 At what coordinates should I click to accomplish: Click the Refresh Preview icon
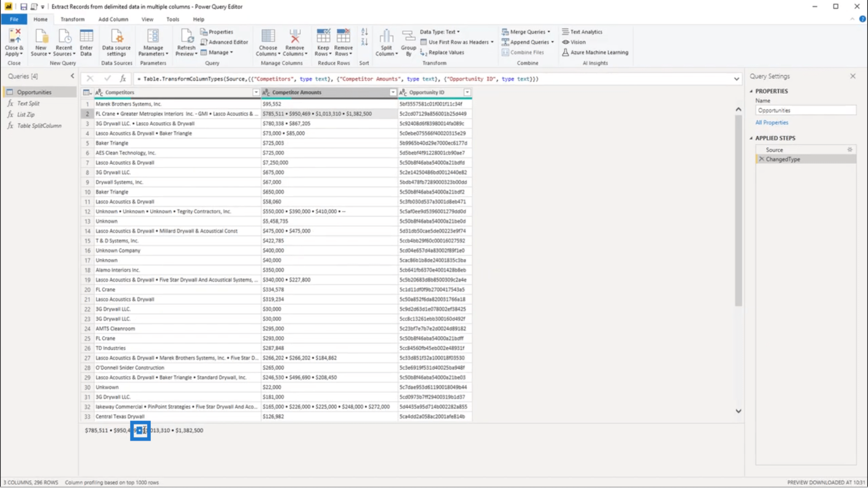pos(186,37)
